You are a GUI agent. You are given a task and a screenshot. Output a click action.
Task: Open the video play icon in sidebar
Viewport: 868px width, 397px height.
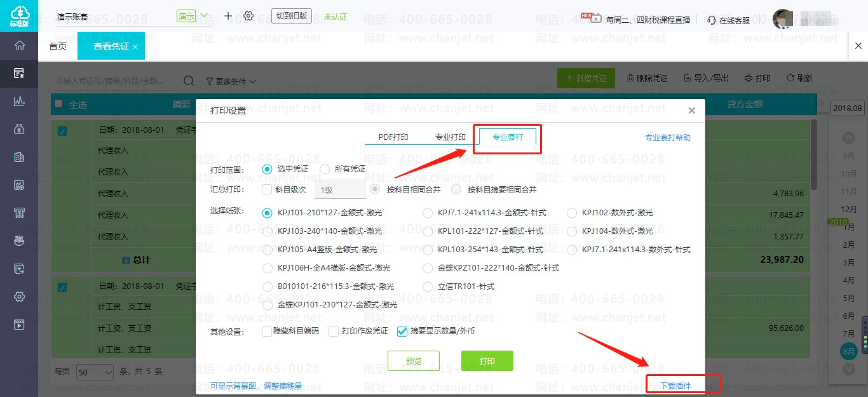[19, 325]
